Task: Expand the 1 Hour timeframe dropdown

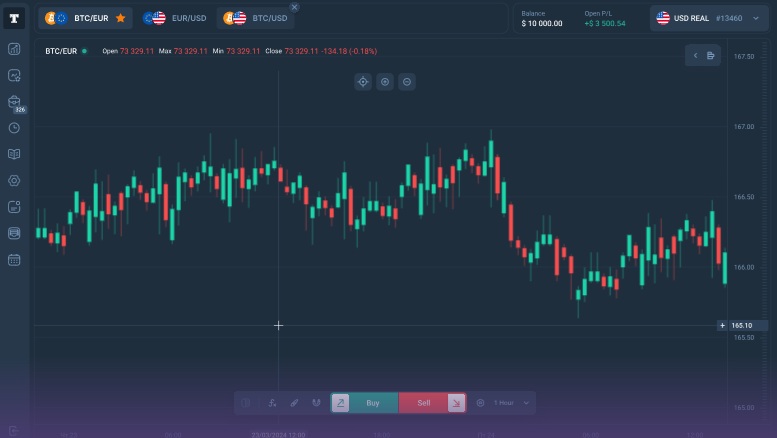Action: [x=510, y=403]
